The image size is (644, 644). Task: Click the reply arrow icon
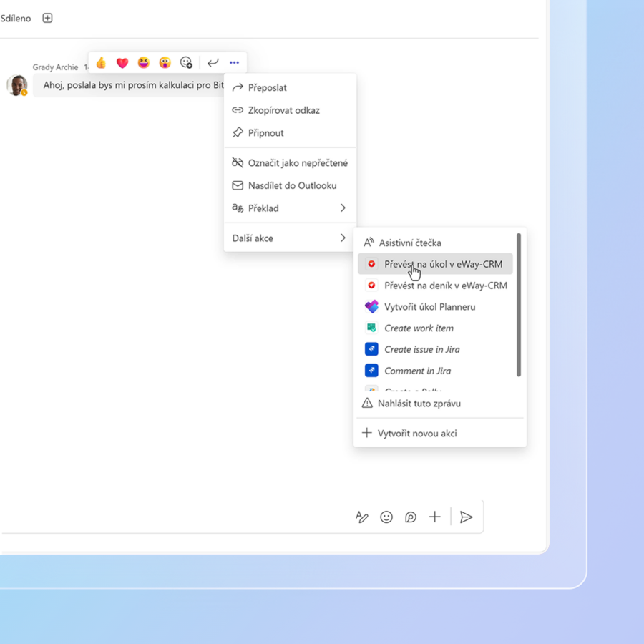(x=213, y=63)
